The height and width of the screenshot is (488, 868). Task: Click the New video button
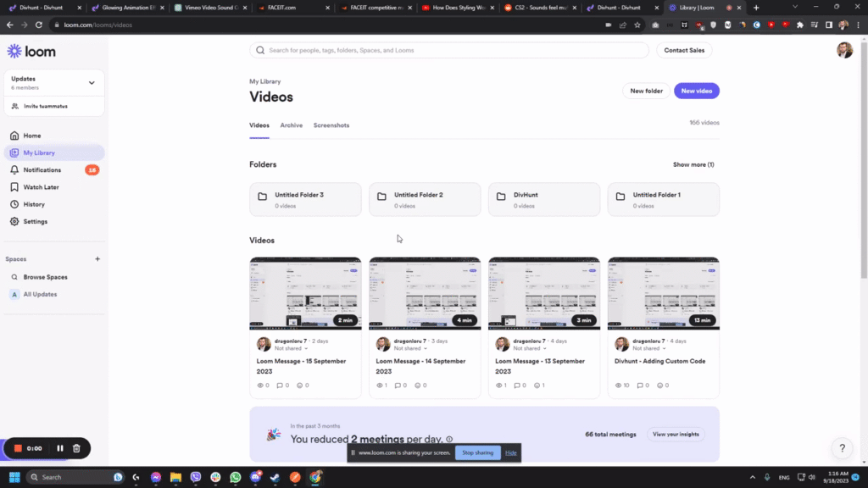(x=697, y=91)
